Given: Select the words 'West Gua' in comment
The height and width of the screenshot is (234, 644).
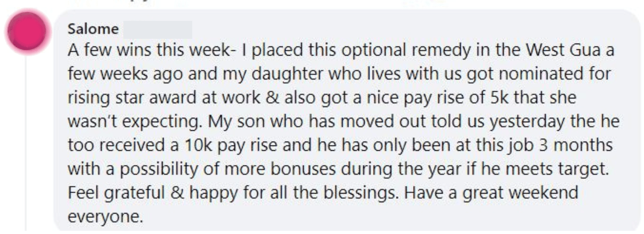Looking at the screenshot, I should pyautogui.click(x=563, y=50).
